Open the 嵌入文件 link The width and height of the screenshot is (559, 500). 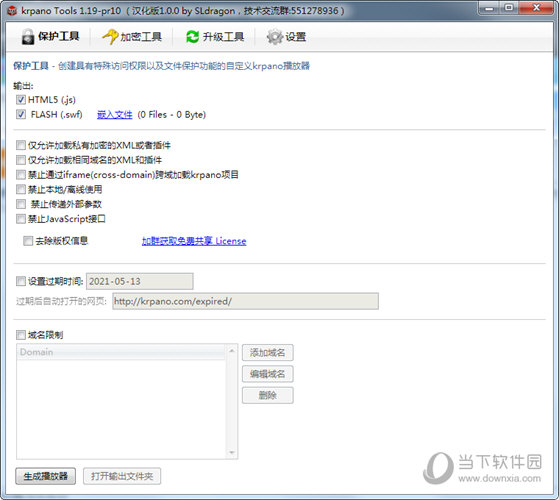coord(115,114)
